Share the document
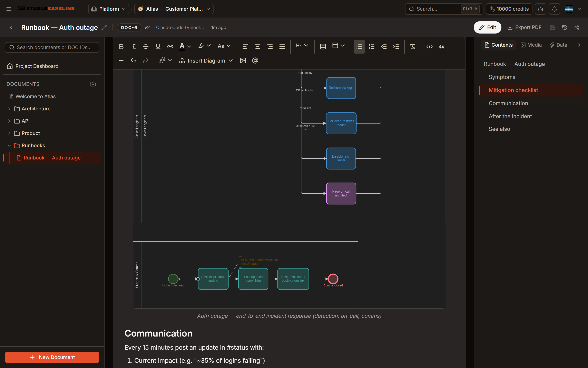The height and width of the screenshot is (368, 588). click(x=577, y=28)
